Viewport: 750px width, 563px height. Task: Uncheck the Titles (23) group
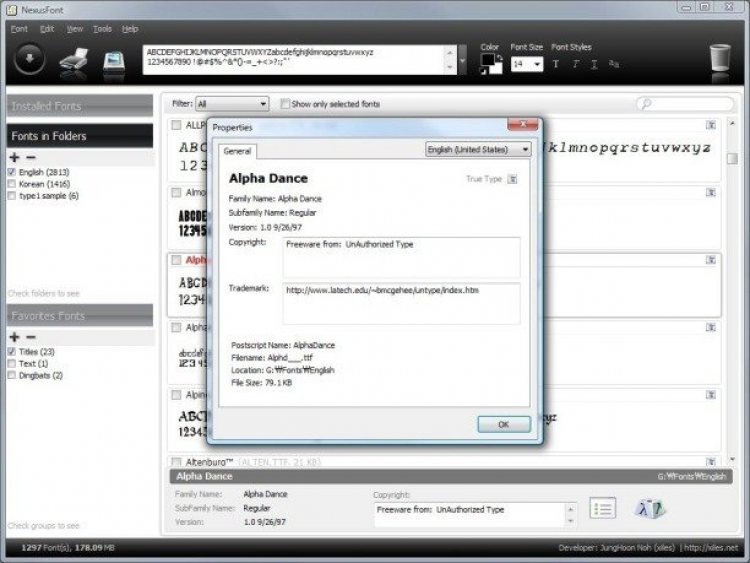click(x=12, y=352)
